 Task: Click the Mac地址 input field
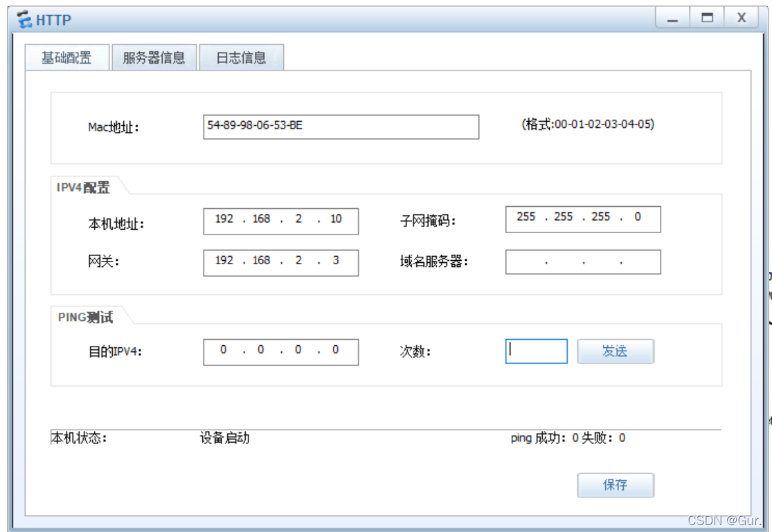click(x=341, y=127)
